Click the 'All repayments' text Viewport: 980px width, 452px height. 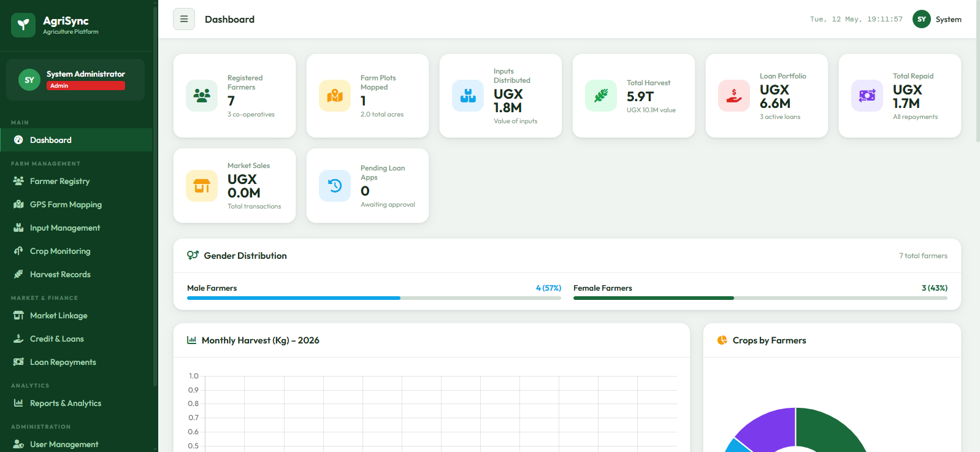915,117
